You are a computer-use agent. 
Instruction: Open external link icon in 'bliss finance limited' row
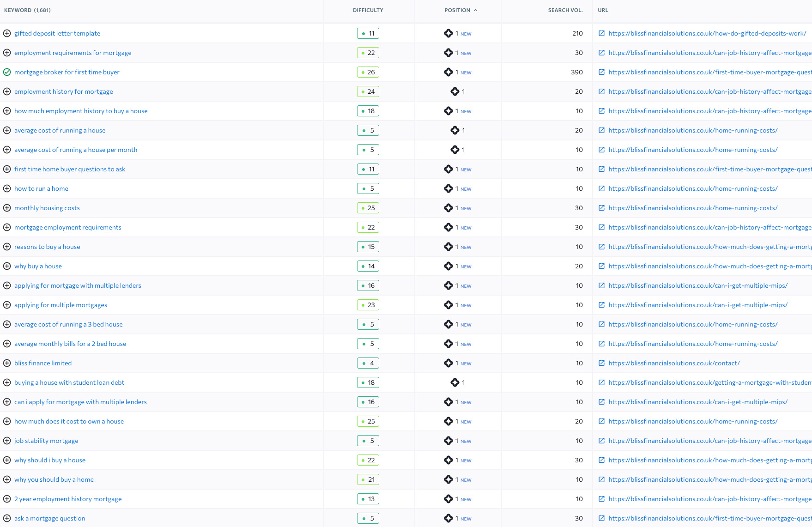[x=601, y=363]
